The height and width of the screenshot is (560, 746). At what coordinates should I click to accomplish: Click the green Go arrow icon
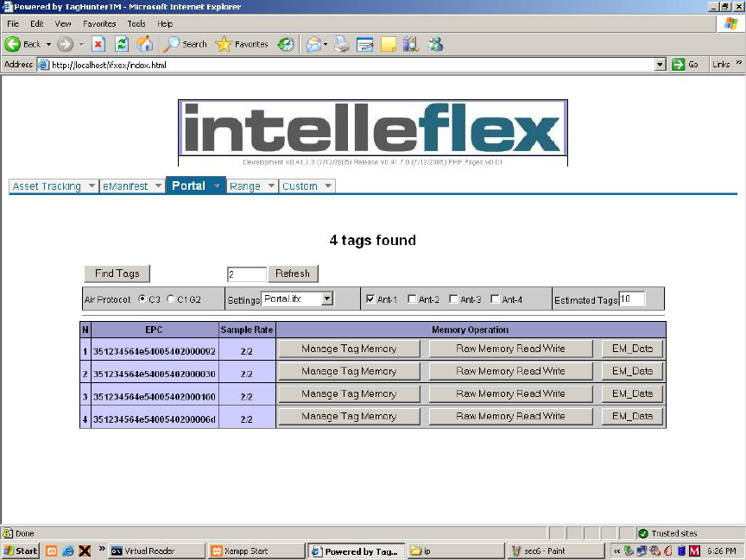click(x=678, y=64)
